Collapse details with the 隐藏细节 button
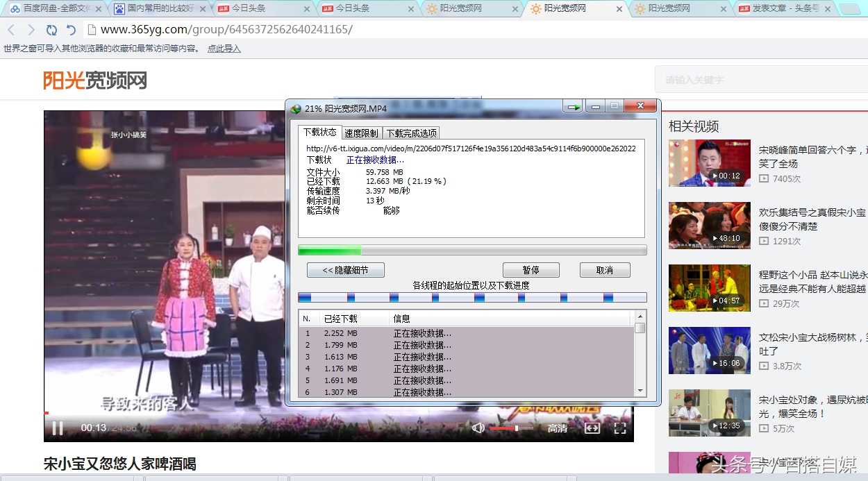The height and width of the screenshot is (481, 868). pyautogui.click(x=345, y=270)
